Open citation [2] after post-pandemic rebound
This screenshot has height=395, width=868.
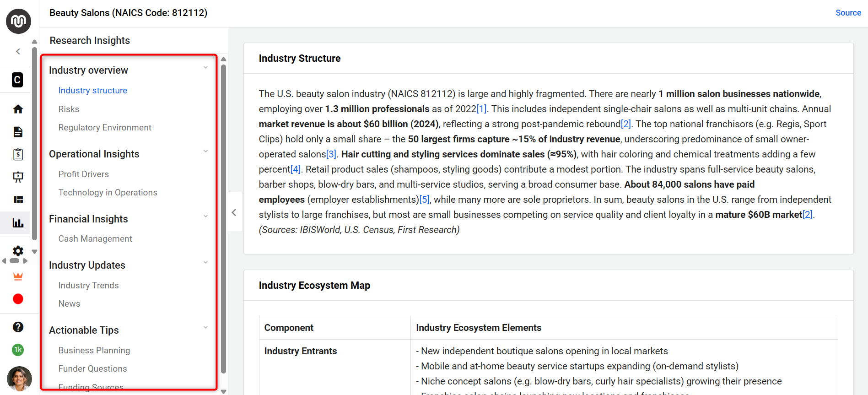coord(626,124)
